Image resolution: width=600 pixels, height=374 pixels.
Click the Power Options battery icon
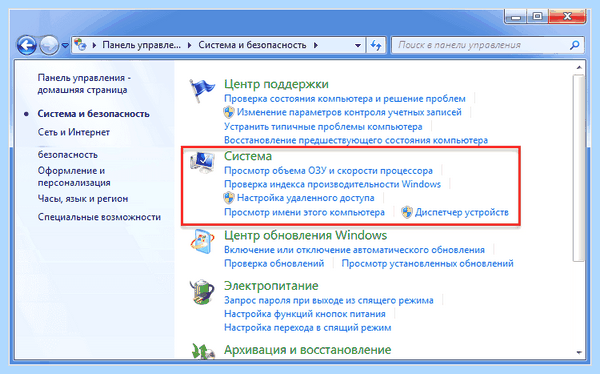tap(202, 292)
